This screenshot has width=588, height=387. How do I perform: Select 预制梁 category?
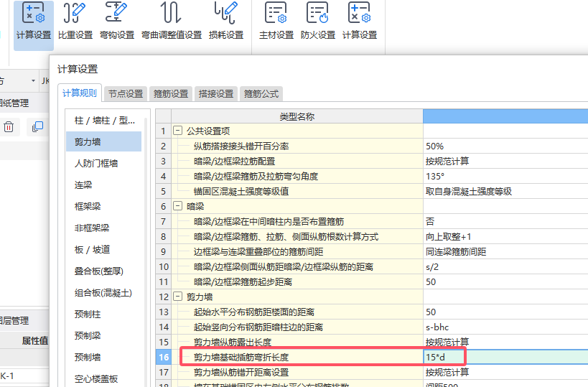(104, 335)
